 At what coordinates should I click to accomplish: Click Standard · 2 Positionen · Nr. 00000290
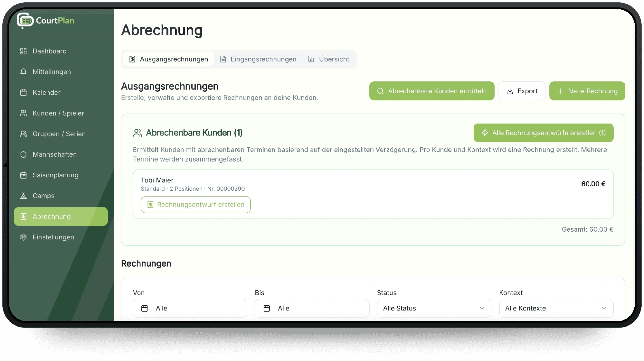click(x=193, y=189)
